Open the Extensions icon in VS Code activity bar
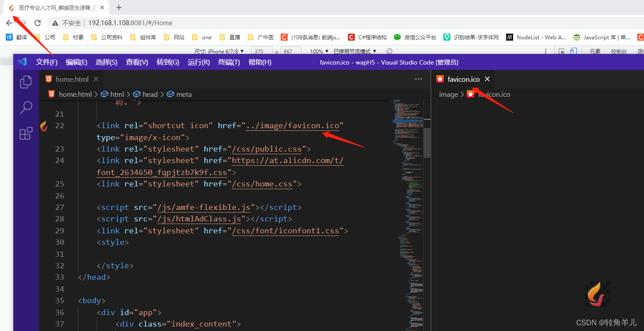Screen dimensions: 644x331 coord(26,133)
